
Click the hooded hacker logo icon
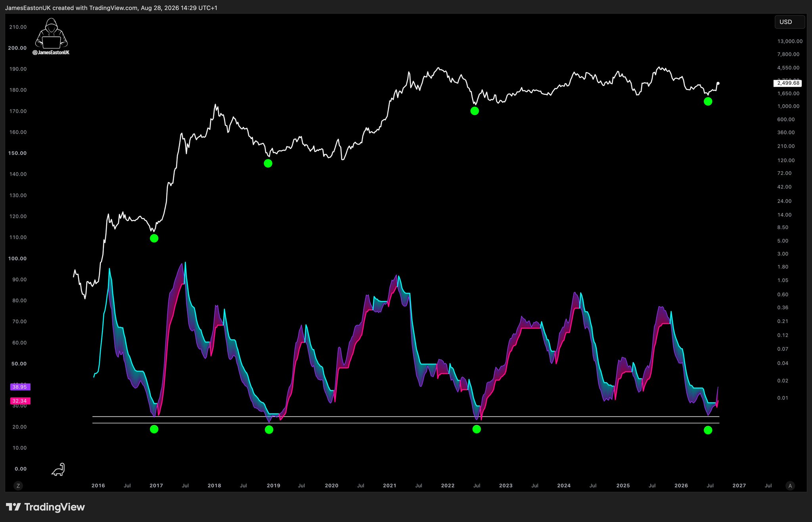(x=51, y=33)
